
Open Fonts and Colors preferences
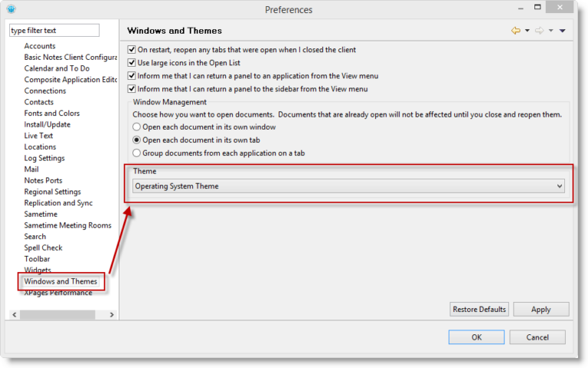coord(52,113)
